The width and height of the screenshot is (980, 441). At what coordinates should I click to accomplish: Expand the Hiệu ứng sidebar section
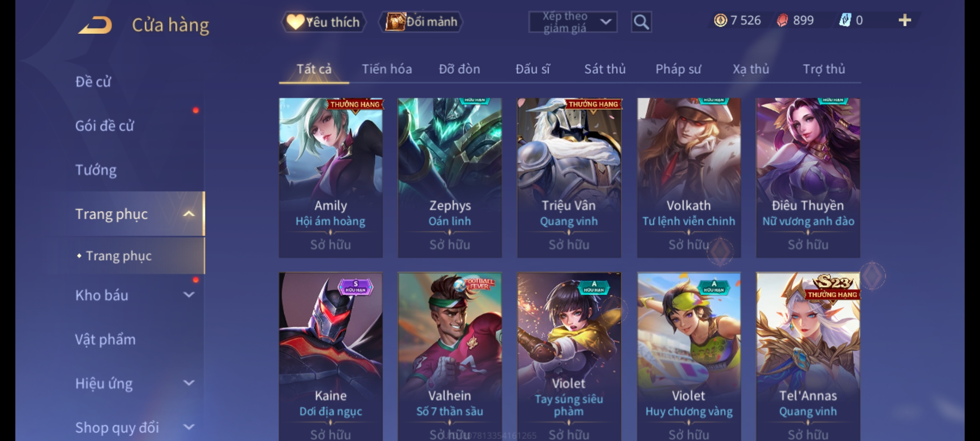point(189,383)
